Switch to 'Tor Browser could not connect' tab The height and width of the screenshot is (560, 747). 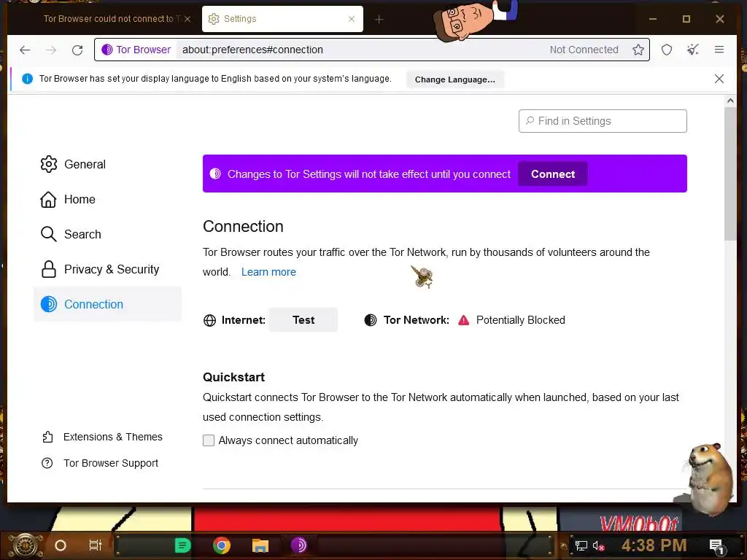(x=111, y=19)
